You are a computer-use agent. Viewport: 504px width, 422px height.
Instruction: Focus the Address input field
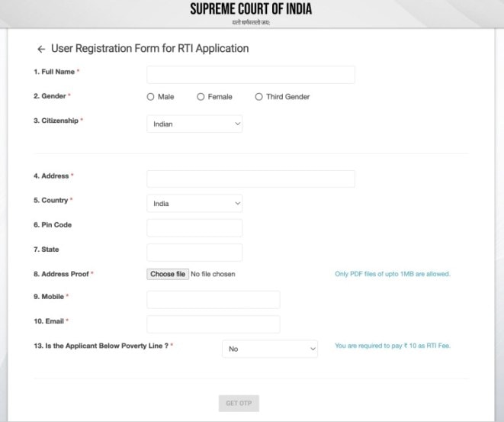(x=251, y=179)
